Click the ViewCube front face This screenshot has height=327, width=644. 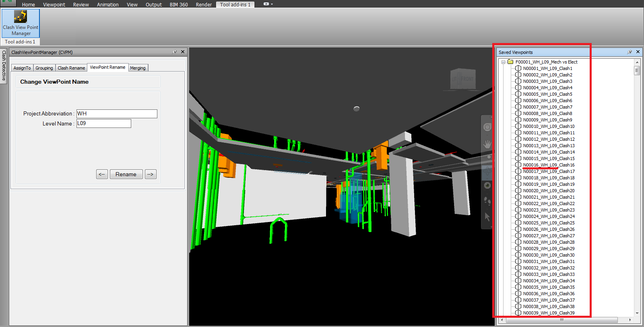[467, 79]
